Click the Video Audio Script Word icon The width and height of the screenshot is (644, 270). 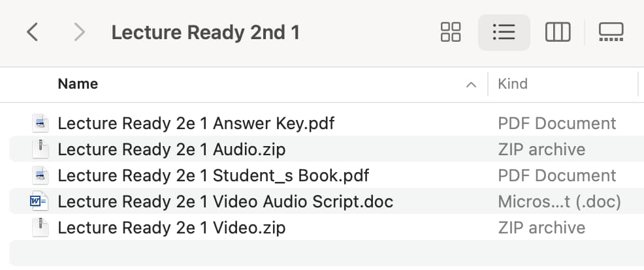(39, 201)
